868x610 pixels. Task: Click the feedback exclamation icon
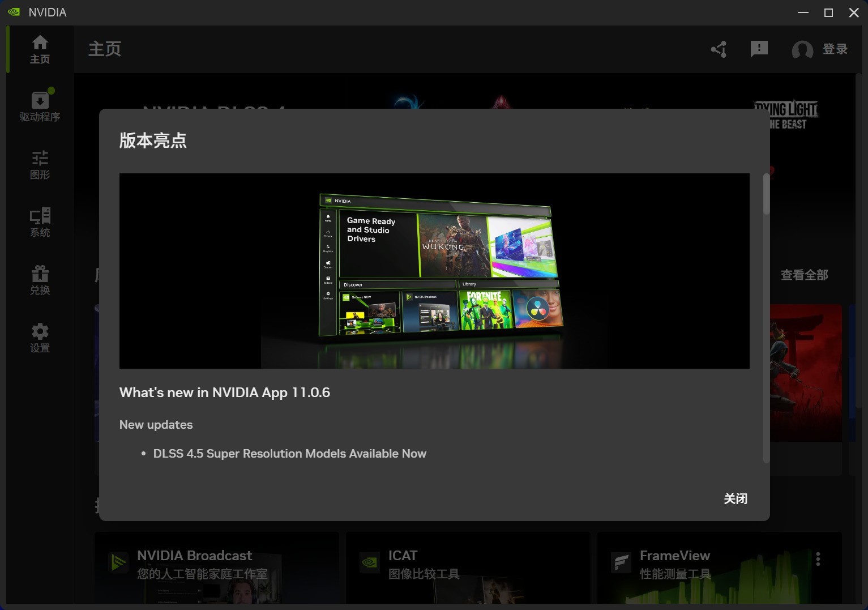click(x=759, y=49)
